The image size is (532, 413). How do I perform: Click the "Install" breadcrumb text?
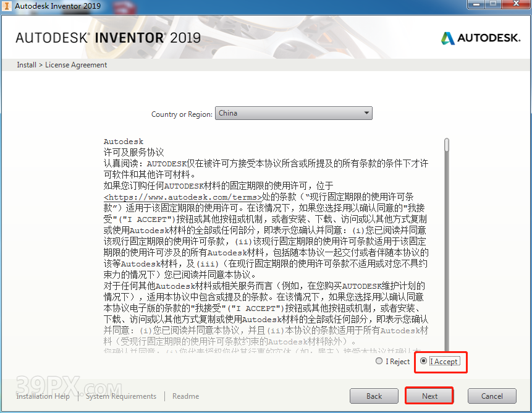tap(27, 65)
